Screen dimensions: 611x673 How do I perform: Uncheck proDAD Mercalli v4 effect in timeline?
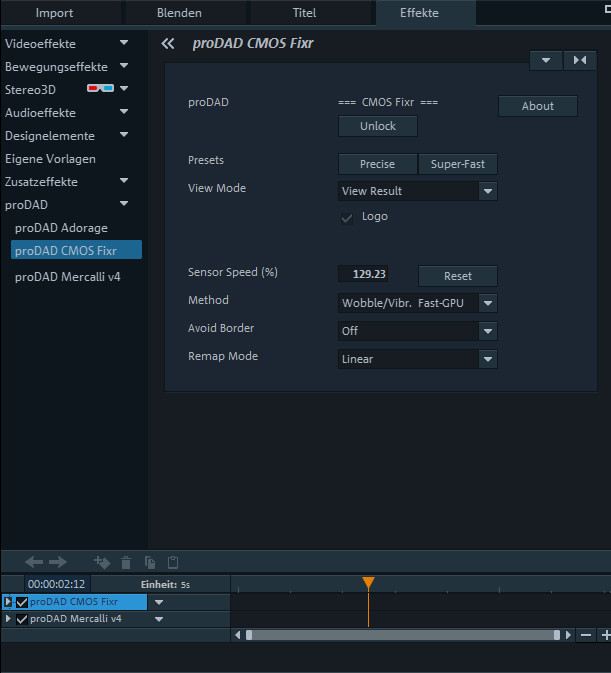[x=22, y=619]
